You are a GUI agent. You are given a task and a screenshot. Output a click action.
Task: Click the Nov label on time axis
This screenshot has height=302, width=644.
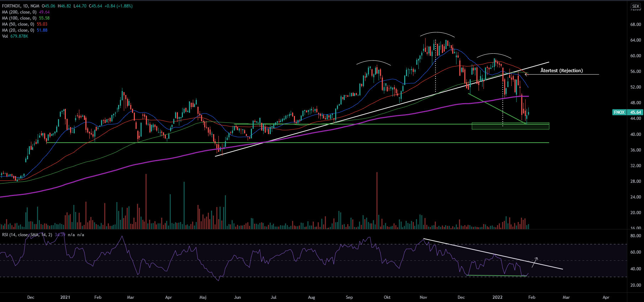pos(423,297)
